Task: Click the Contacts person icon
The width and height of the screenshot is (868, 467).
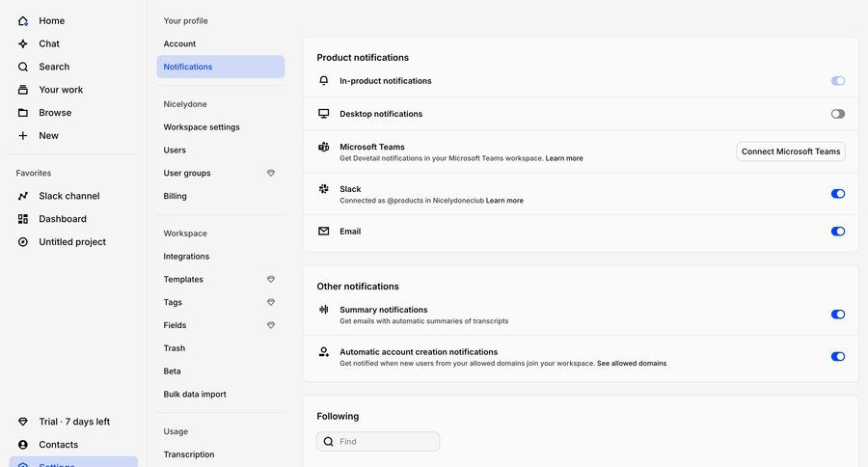Action: tap(23, 445)
